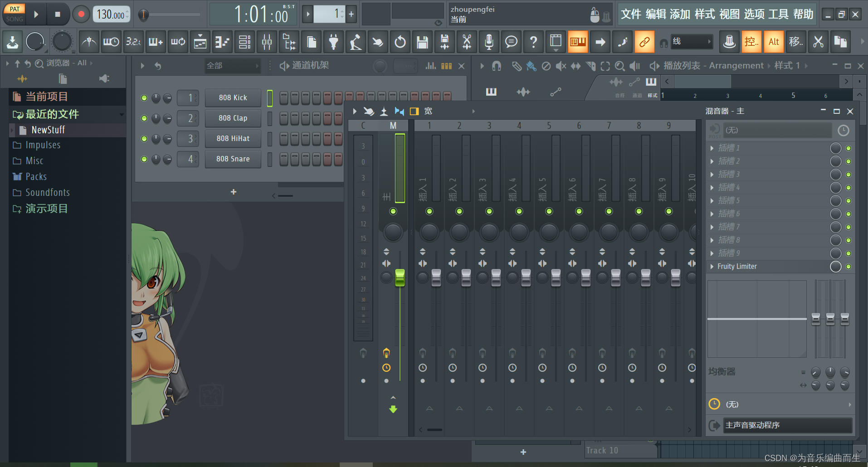Click the master volume fader
The height and width of the screenshot is (467, 868).
400,277
